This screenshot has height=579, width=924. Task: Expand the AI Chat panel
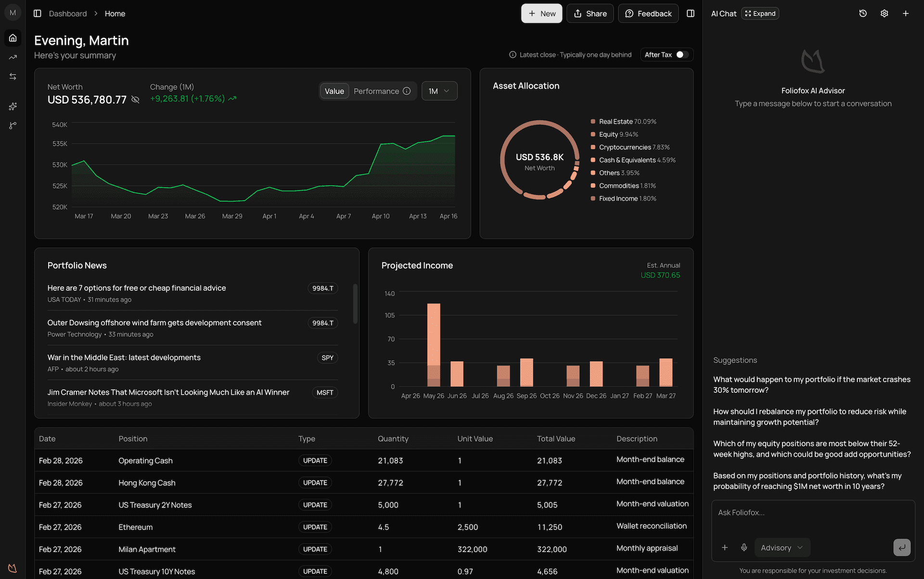[760, 13]
